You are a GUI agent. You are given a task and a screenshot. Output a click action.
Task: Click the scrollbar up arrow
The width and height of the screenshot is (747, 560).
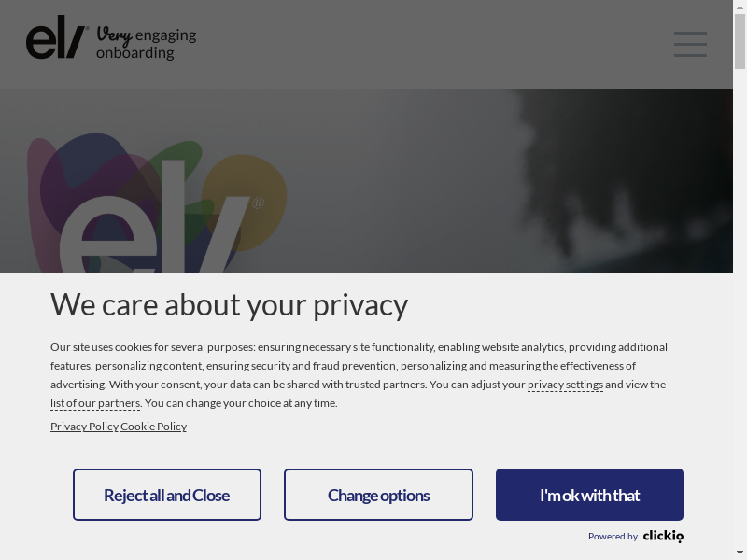point(740,7)
